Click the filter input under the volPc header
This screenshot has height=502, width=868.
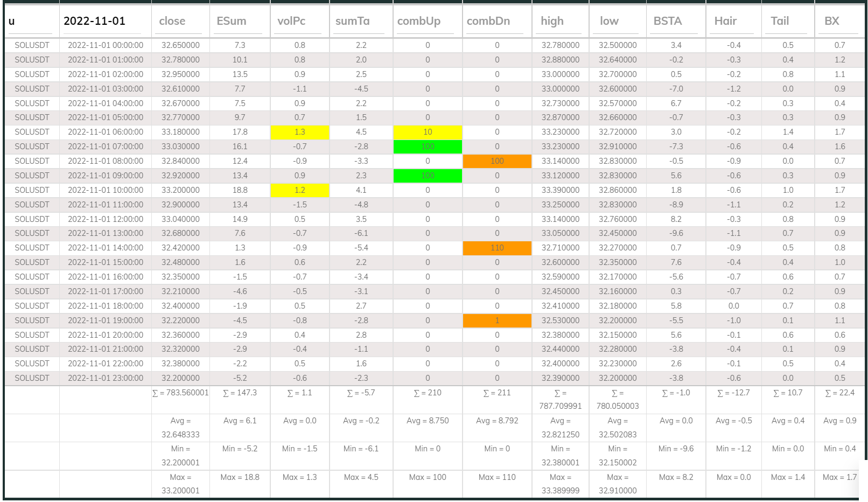click(299, 32)
